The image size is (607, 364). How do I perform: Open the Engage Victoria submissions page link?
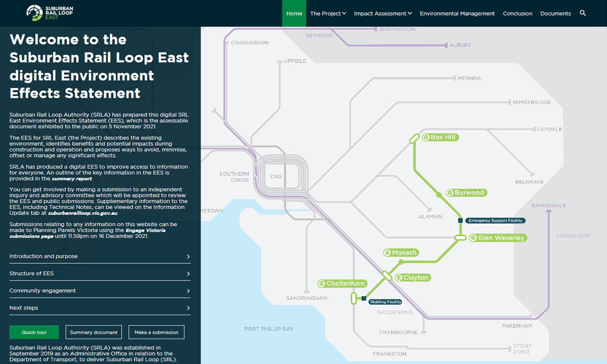pyautogui.click(x=88, y=233)
